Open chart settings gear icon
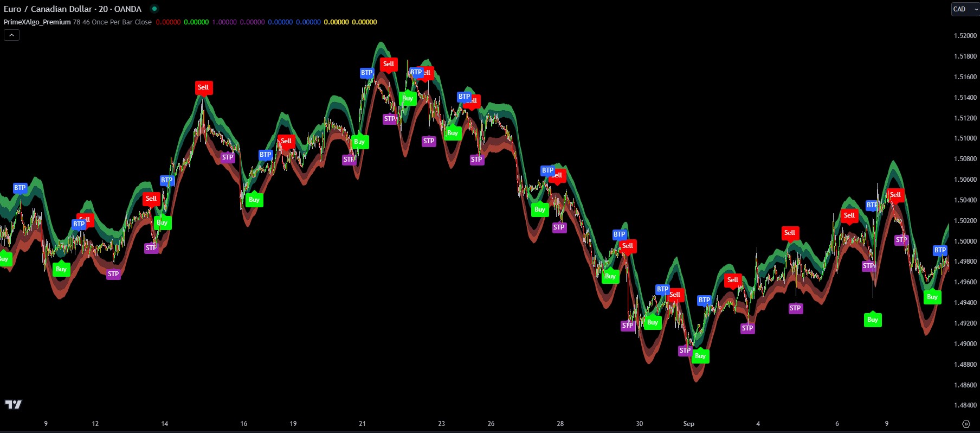The image size is (980, 433). [x=966, y=424]
